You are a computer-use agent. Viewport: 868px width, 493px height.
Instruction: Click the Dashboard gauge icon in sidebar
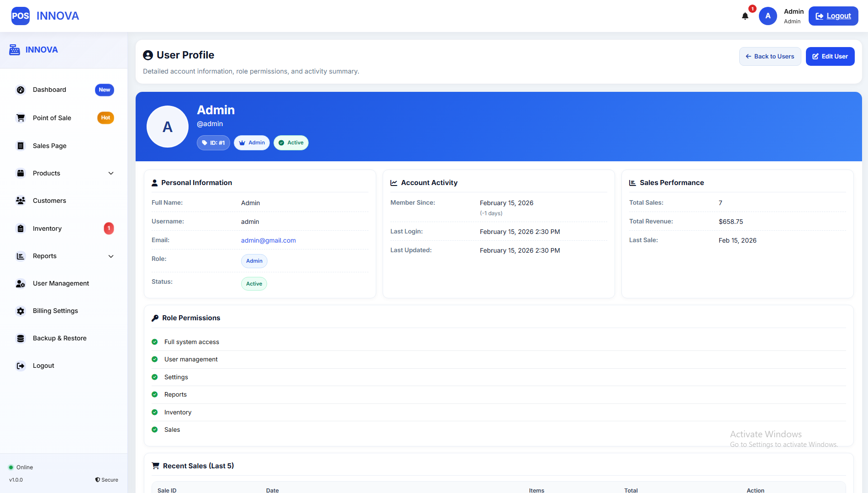21,90
